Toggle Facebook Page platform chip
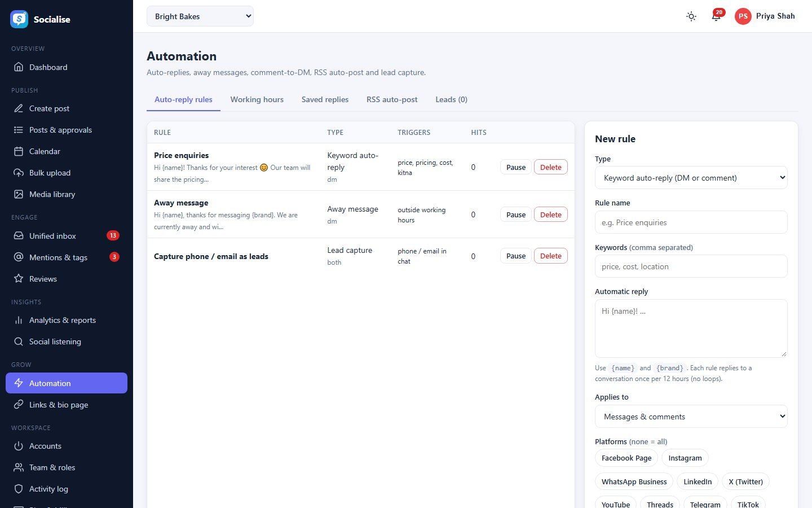 (626, 458)
